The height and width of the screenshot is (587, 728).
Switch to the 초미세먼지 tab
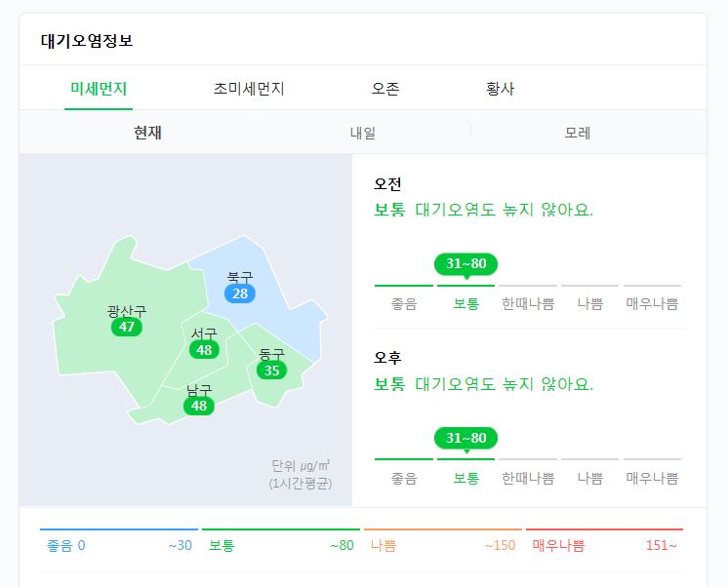[x=249, y=88]
